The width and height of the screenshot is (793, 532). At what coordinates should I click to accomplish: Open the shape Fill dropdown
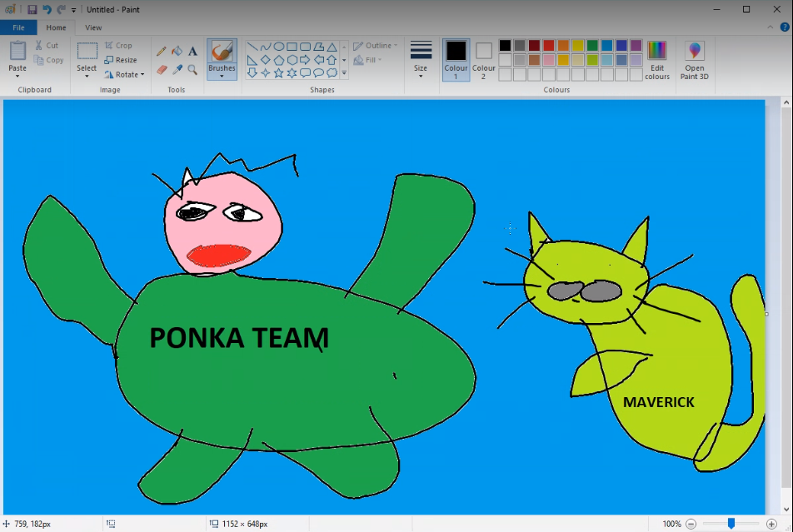click(x=367, y=60)
